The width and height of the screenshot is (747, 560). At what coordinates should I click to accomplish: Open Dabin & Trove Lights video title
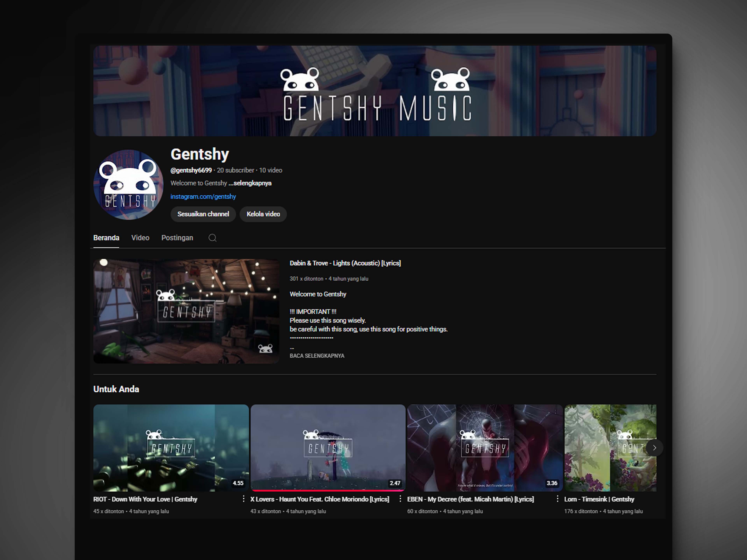pos(345,263)
